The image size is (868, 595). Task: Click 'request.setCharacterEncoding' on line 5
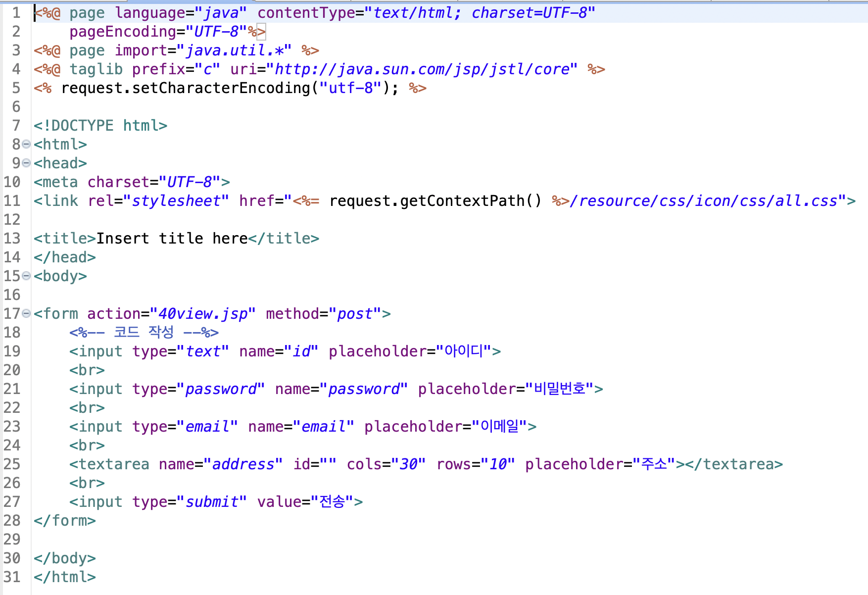pos(186,88)
